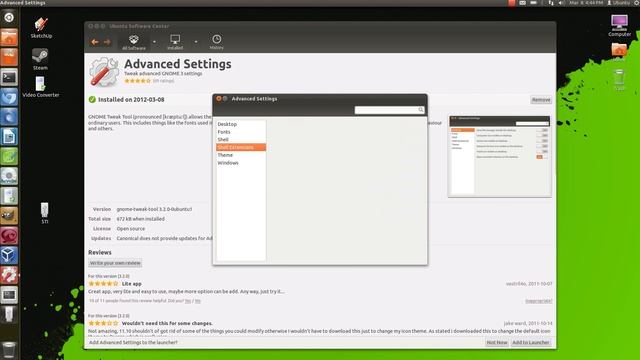Open Video Converter desktop shortcut
The width and height of the screenshot is (640, 360).
[40, 87]
